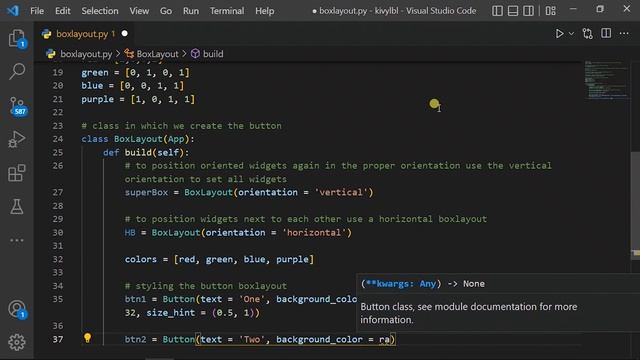
Task: Open the Run menu
Action: click(x=191, y=11)
